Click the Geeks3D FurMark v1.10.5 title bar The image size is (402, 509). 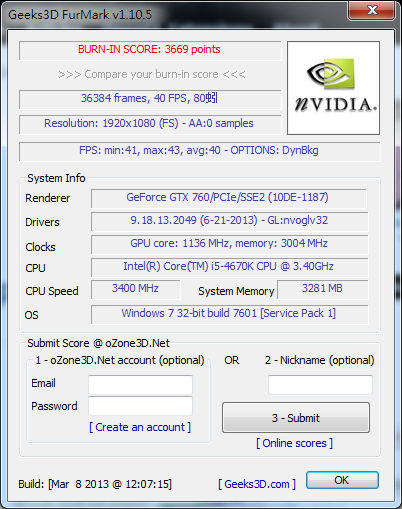pyautogui.click(x=80, y=15)
